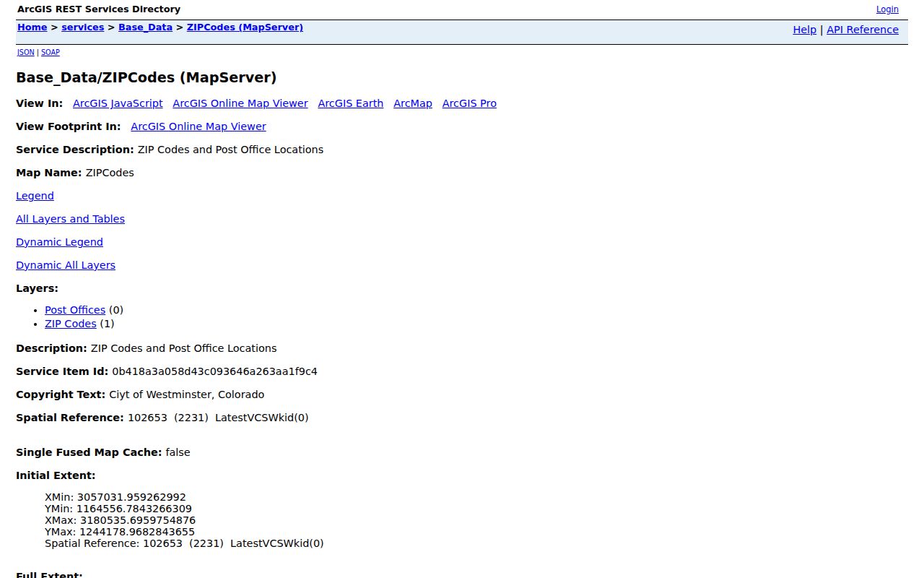Screen dimensions: 924x578
Task: Open service in ArcGIS Pro
Action: (x=469, y=103)
